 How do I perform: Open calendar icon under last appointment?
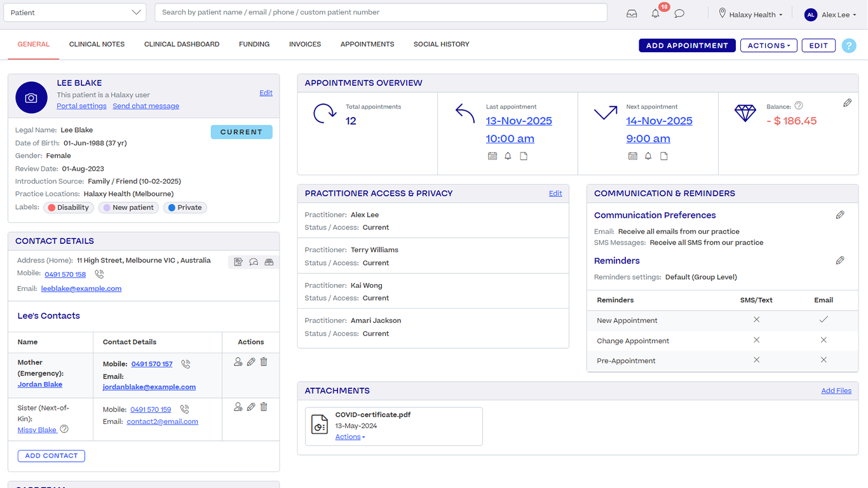click(x=492, y=156)
